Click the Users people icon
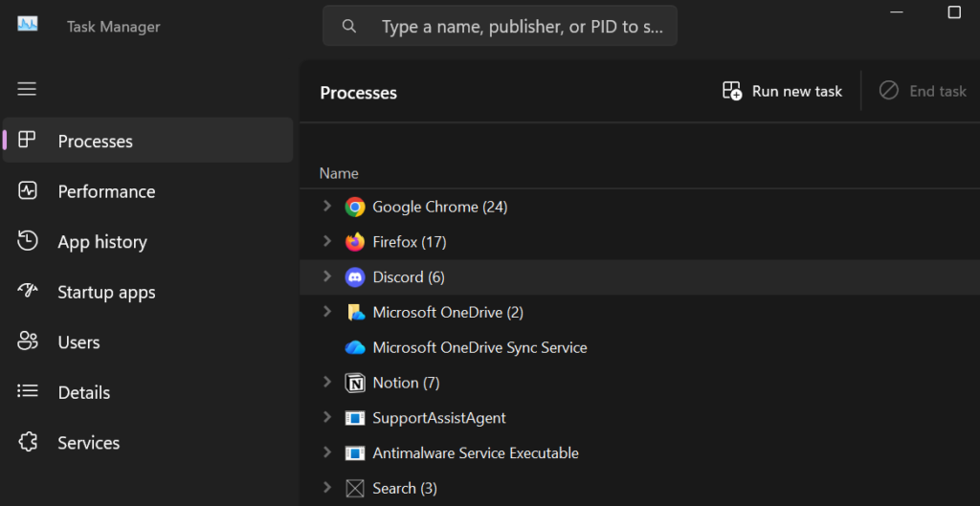 point(28,341)
